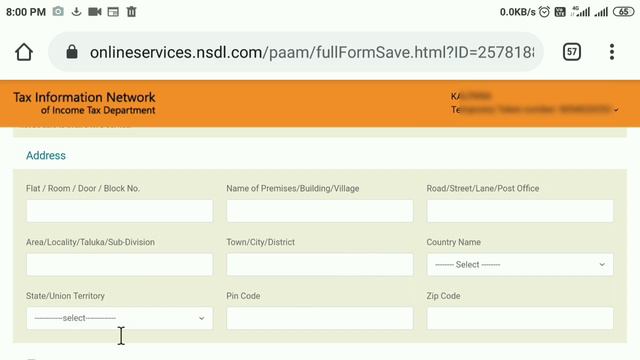Screen dimensions: 640x360
Task: Open the tab switcher showing 57 tabs
Action: [x=571, y=52]
